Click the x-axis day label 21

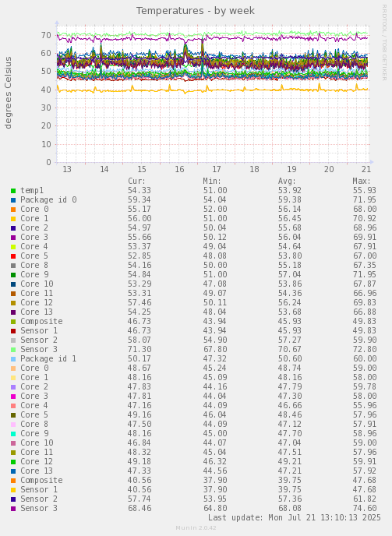[x=366, y=169]
